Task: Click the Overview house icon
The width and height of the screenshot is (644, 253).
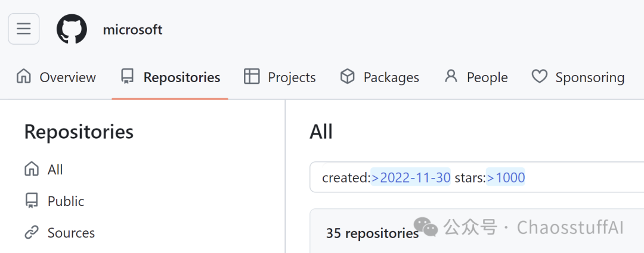Action: click(x=24, y=77)
